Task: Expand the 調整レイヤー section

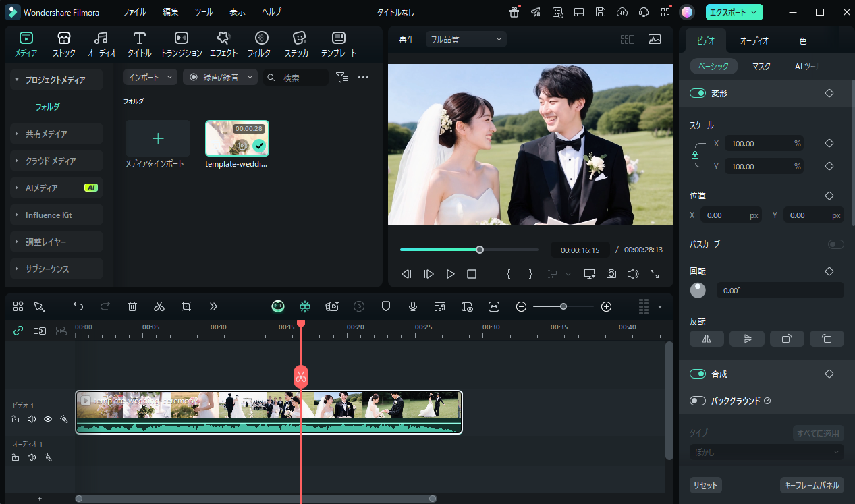Action: [57, 242]
